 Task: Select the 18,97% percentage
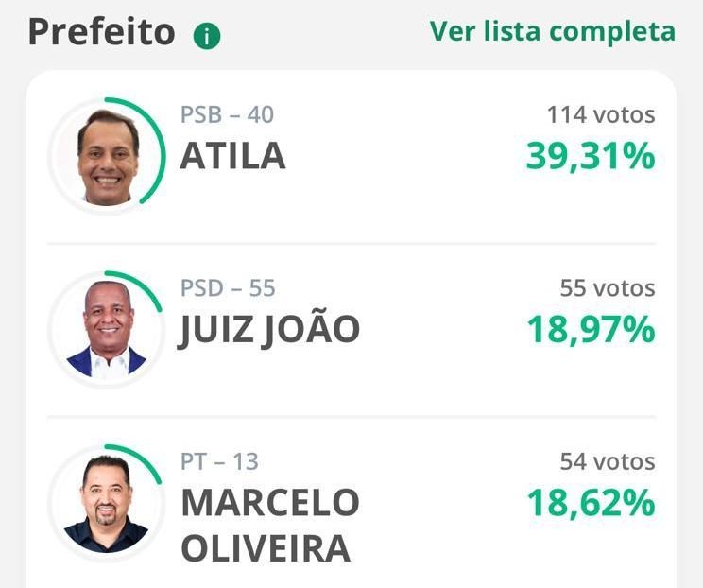click(590, 330)
